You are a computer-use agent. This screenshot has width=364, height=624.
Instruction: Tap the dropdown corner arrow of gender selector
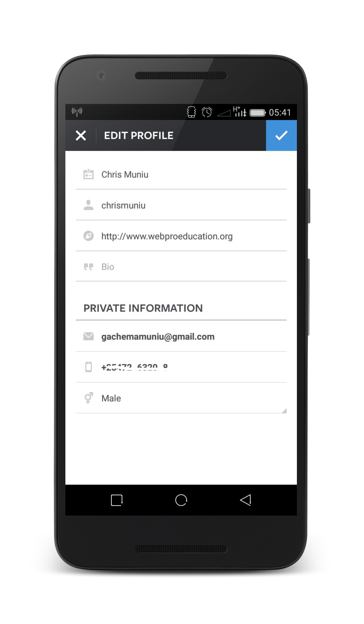pos(284,411)
